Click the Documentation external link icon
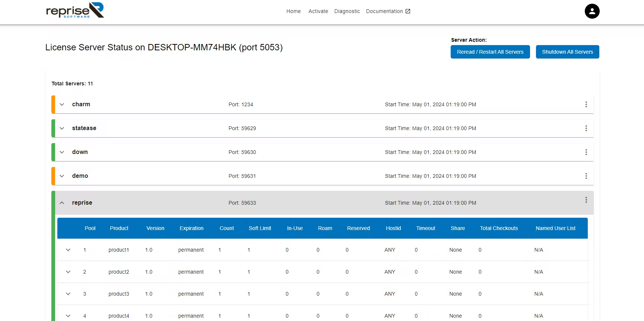The height and width of the screenshot is (321, 644). click(408, 11)
